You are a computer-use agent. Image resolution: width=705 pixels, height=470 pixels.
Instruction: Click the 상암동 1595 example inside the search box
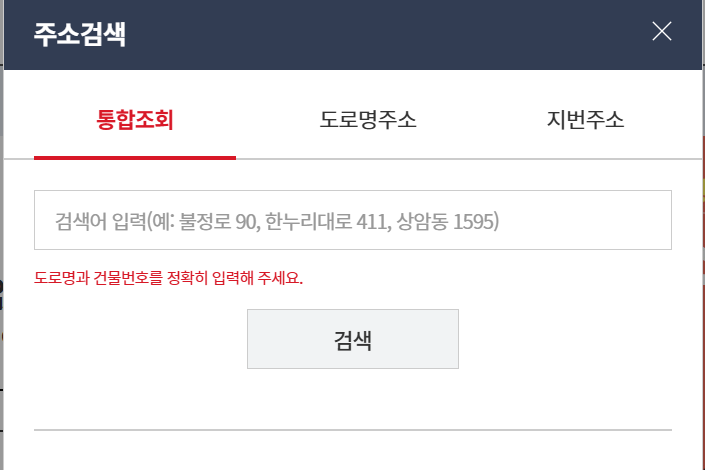tap(448, 221)
